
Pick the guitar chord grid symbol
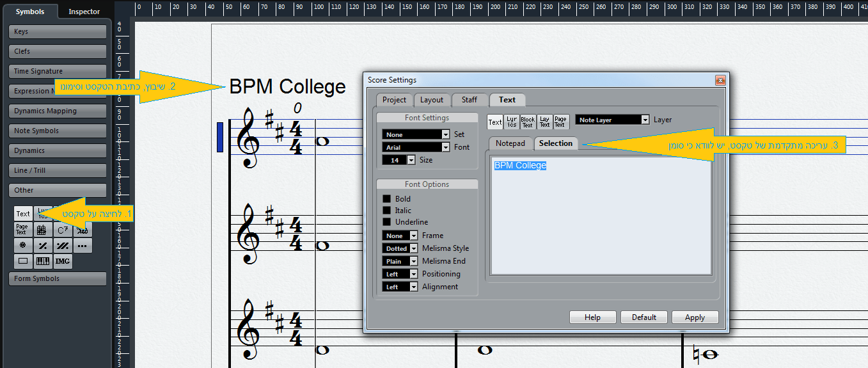point(43,229)
